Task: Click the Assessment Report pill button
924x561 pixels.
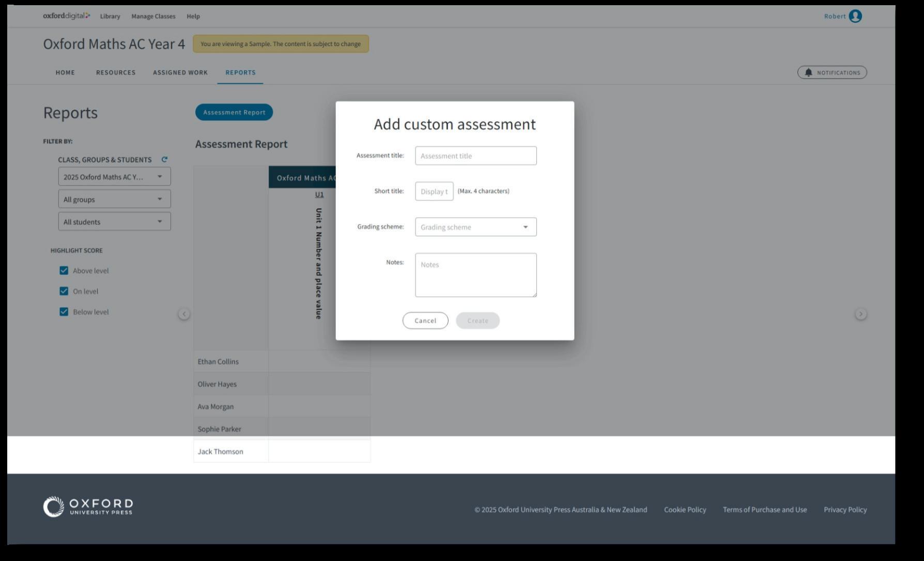Action: pos(234,112)
